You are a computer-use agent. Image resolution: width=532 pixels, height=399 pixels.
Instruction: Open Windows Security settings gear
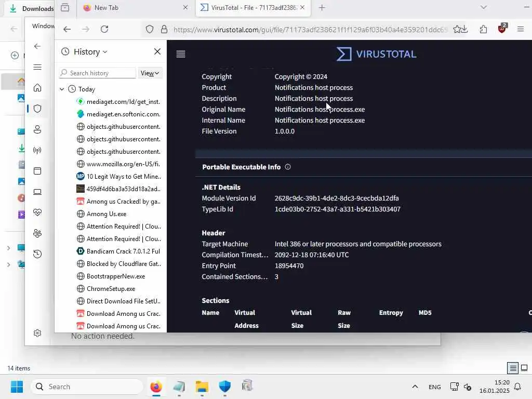point(37,333)
